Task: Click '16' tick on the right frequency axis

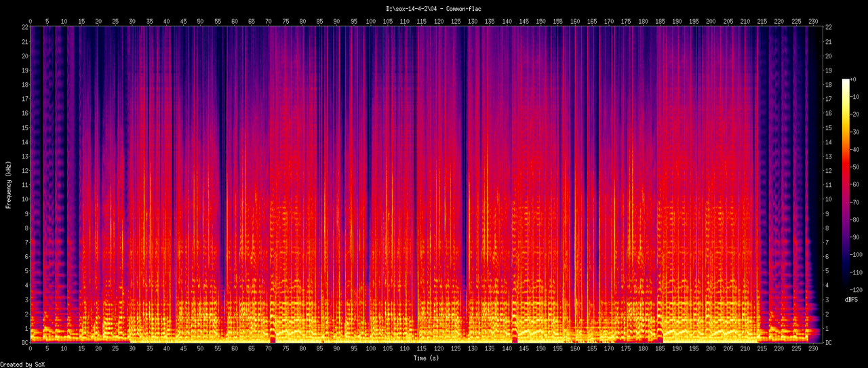Action: pos(829,113)
